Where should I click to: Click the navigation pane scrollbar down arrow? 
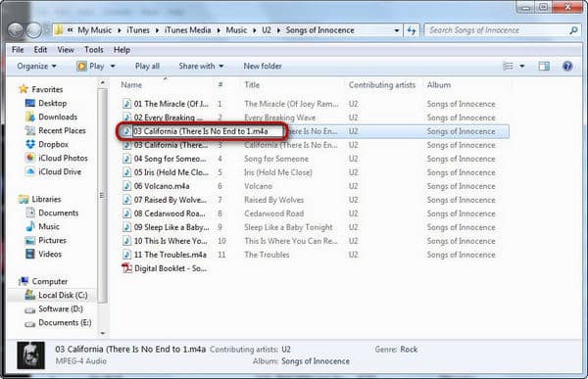click(x=103, y=333)
